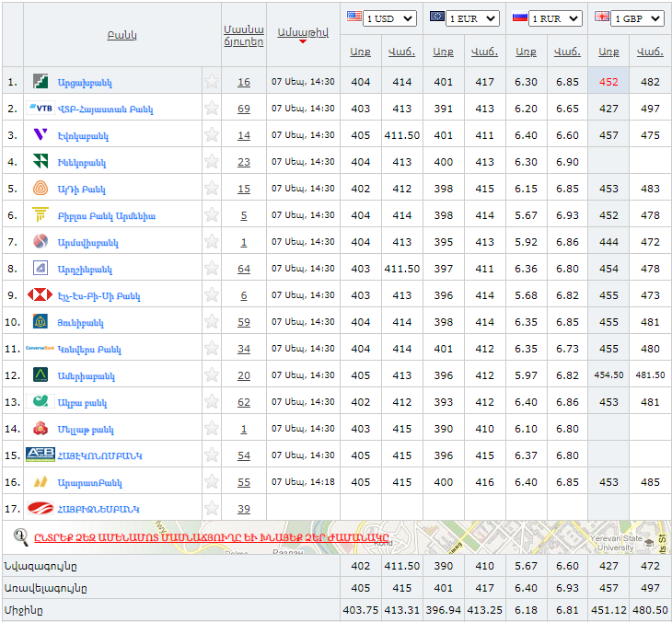Click the orange ID Bank logo
Viewport: 672px width, 622px height.
(x=41, y=188)
